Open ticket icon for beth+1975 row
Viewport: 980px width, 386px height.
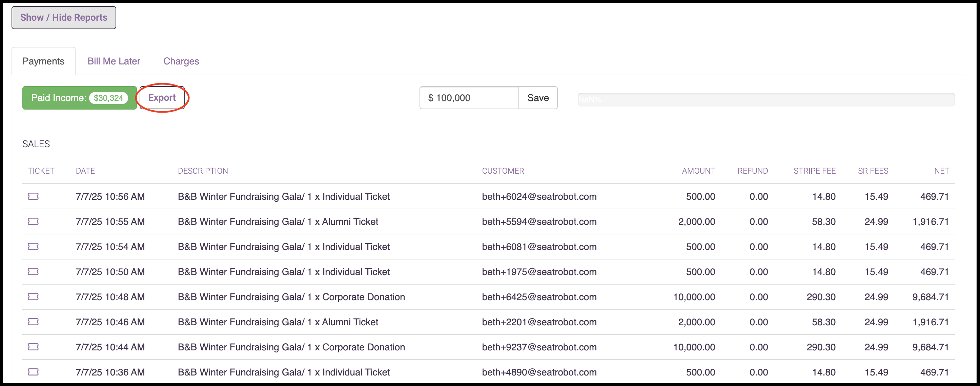[33, 272]
